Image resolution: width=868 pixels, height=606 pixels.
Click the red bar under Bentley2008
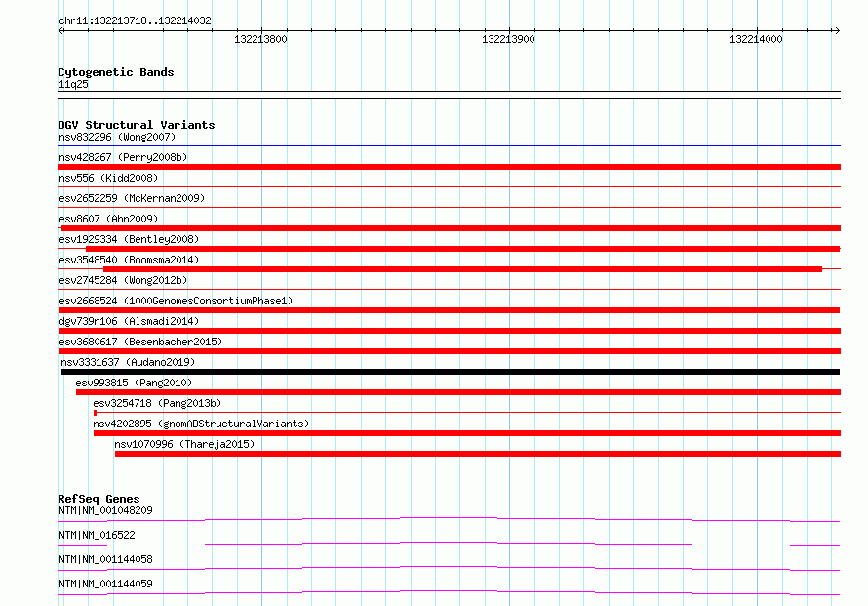click(463, 249)
